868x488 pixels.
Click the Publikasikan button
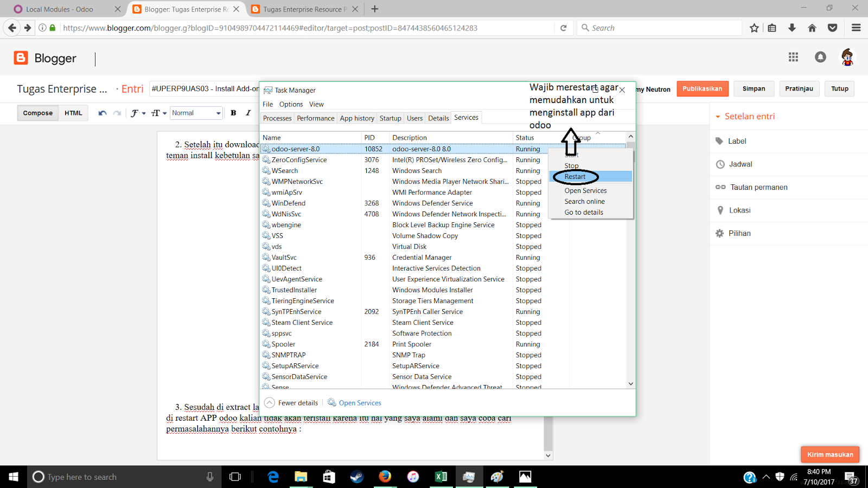pyautogui.click(x=703, y=88)
